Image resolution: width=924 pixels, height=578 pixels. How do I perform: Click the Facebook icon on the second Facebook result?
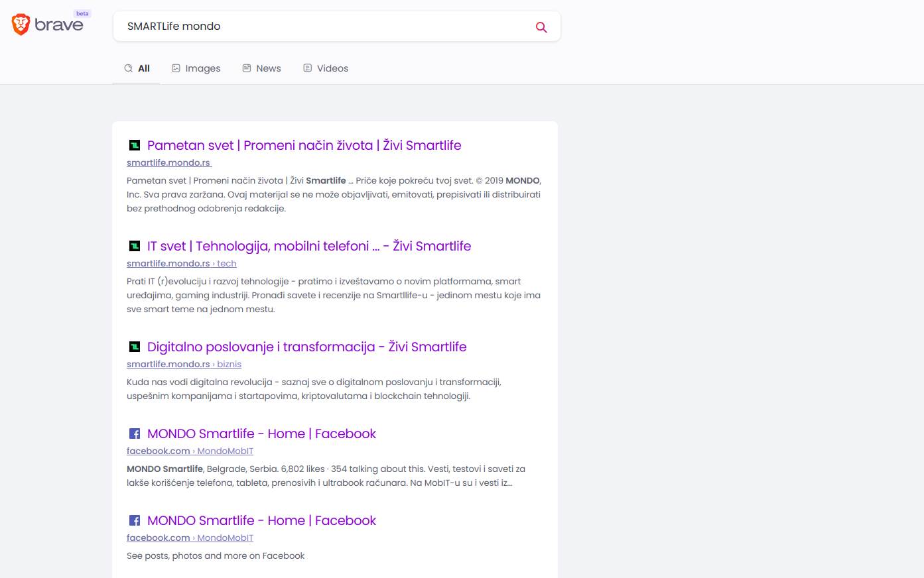pos(135,520)
